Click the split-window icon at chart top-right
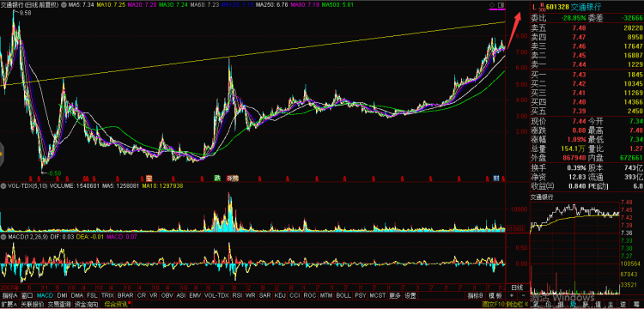This screenshot has height=309, width=644. point(501,5)
